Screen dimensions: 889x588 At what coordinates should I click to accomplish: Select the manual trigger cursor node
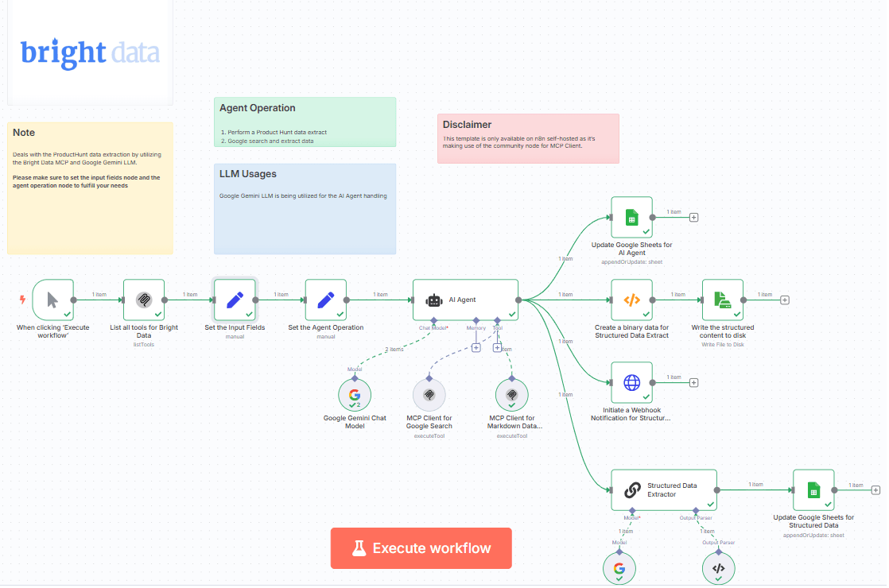(x=52, y=300)
